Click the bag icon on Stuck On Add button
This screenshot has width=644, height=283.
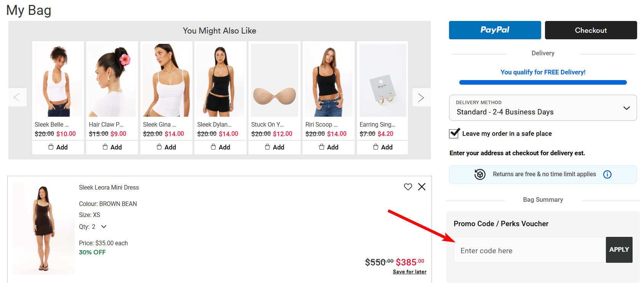(x=268, y=147)
